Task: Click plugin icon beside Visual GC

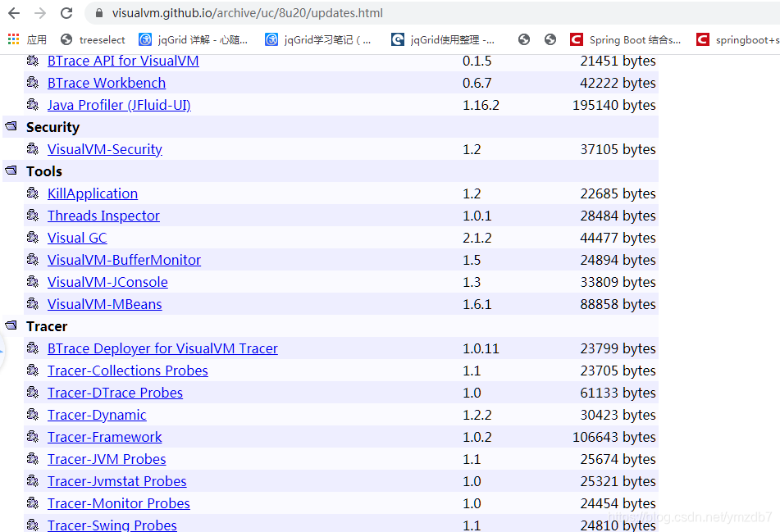Action: coord(33,237)
